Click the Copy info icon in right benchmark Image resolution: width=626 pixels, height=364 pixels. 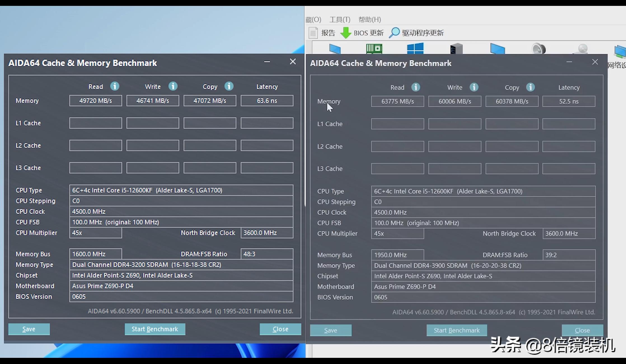[530, 87]
